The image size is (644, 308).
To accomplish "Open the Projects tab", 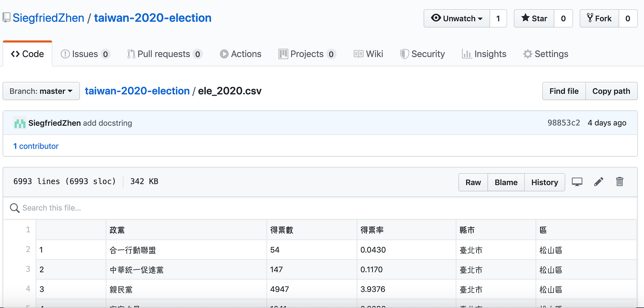I will click(307, 54).
